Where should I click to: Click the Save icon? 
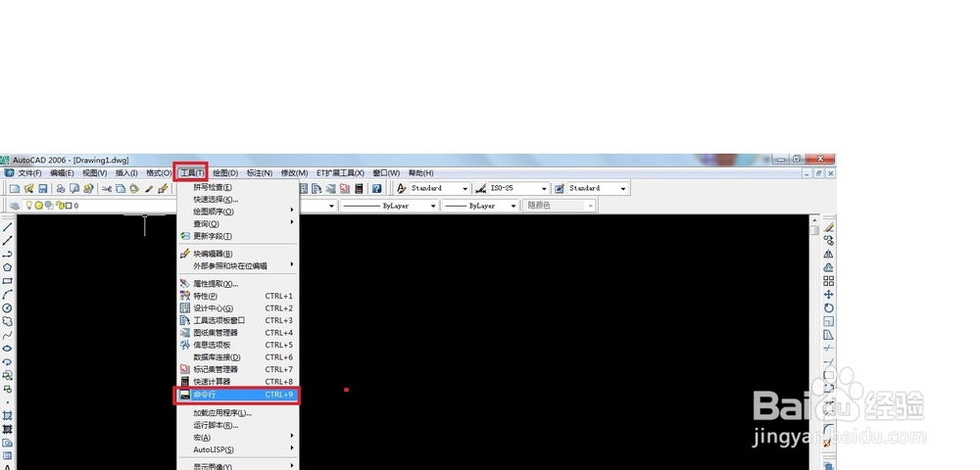[x=43, y=189]
